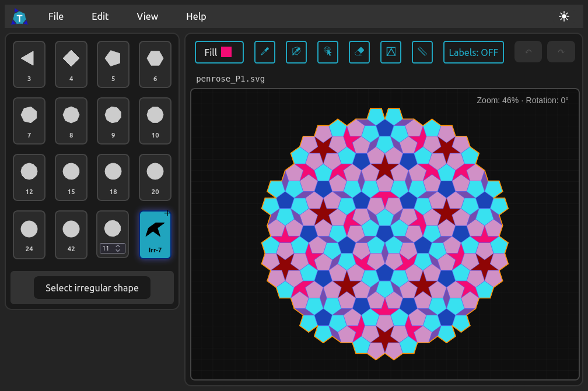Toggle the light/dark theme sun icon
Image resolution: width=588 pixels, height=391 pixels.
(x=563, y=16)
